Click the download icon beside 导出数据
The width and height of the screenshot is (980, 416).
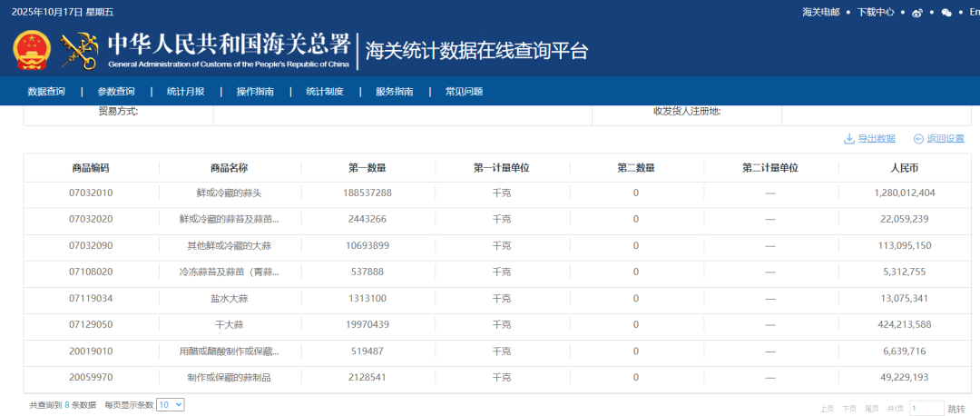tap(849, 139)
